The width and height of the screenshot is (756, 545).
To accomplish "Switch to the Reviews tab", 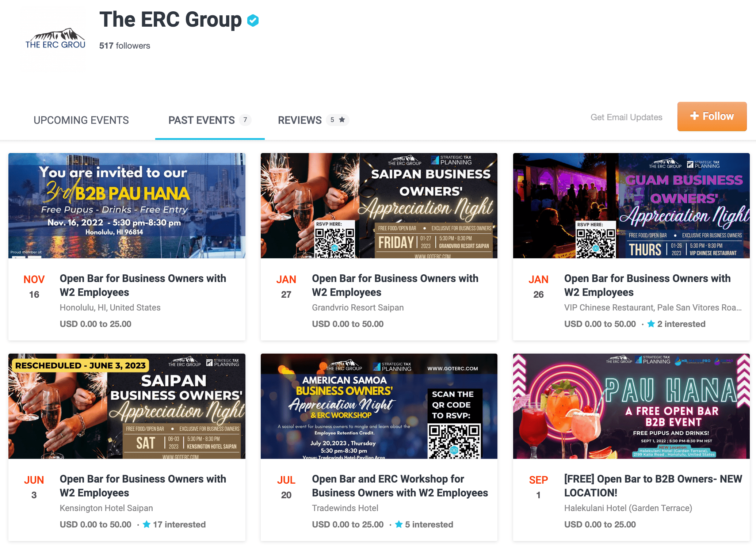I will [313, 120].
